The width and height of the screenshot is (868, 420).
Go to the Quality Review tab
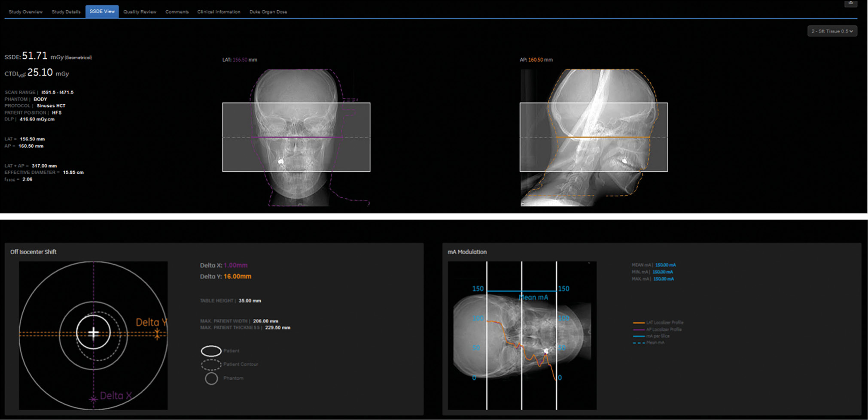point(140,12)
